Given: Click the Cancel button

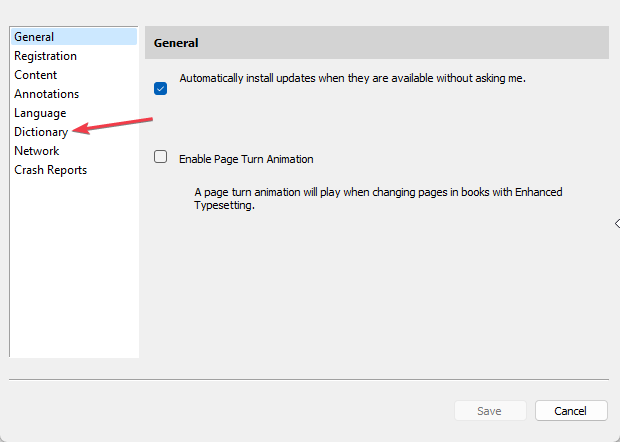Looking at the screenshot, I should point(571,411).
